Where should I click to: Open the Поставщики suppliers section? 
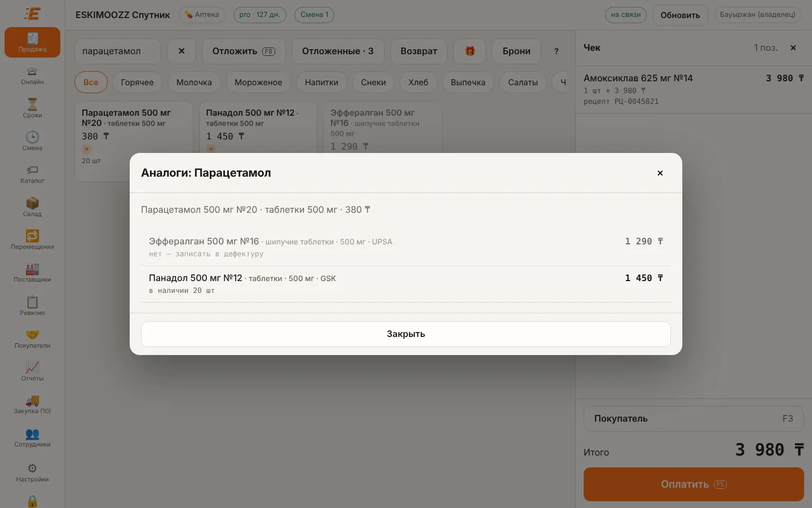coord(32,273)
